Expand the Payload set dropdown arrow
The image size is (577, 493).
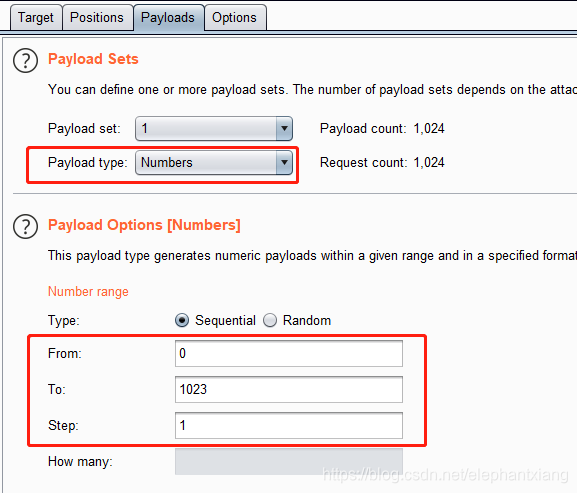click(x=284, y=128)
